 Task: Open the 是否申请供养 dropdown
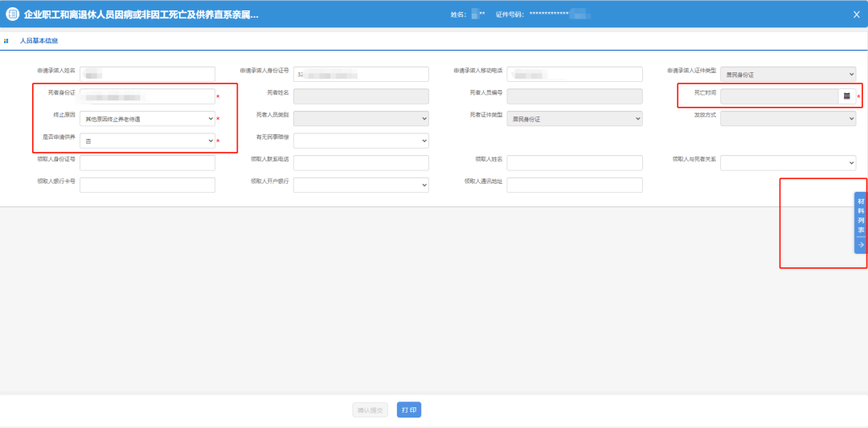[x=147, y=141]
